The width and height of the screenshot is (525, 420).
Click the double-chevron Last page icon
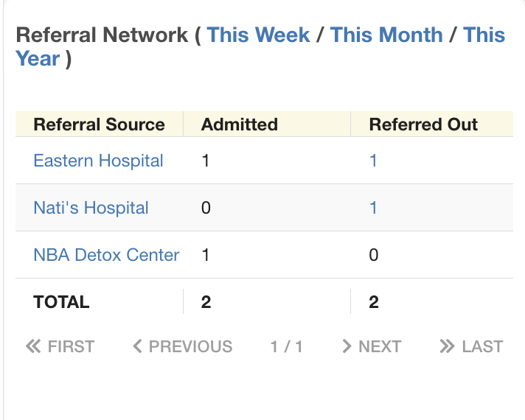click(x=447, y=346)
